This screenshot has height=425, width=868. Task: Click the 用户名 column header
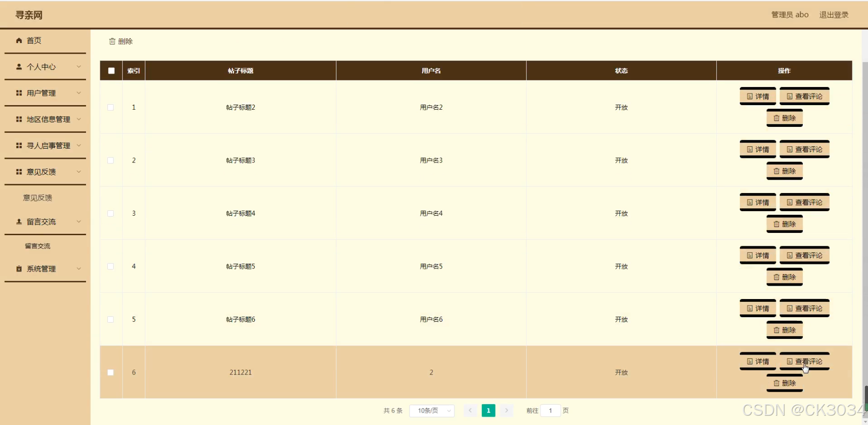click(431, 71)
